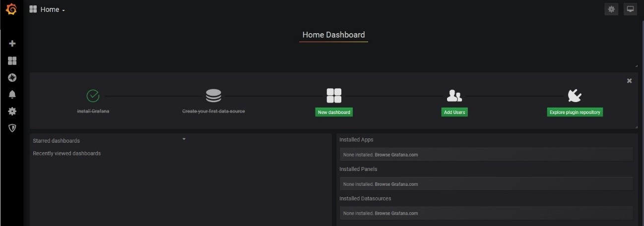Close the getting started panel
The width and height of the screenshot is (644, 226).
629,81
